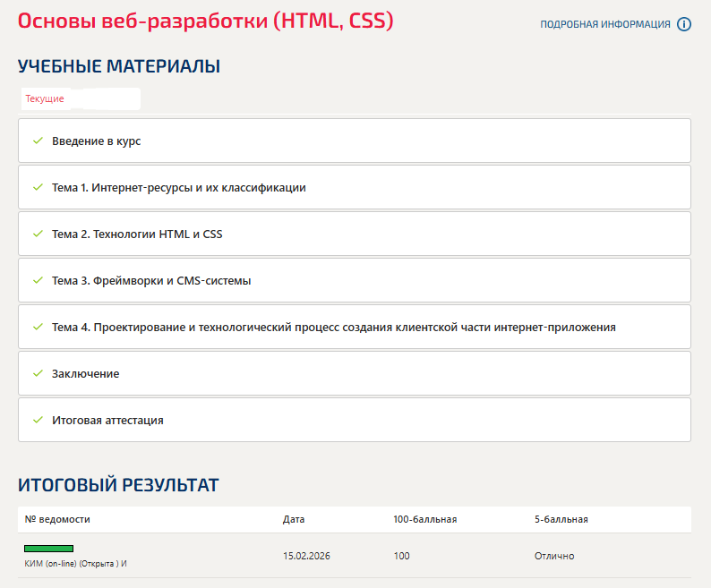The image size is (711, 588).
Task: Click checkmark icon beside Тема 4
Action: pos(38,328)
